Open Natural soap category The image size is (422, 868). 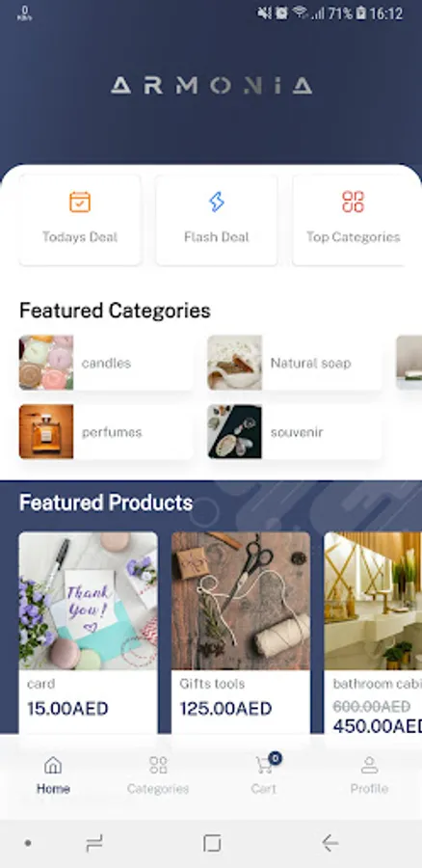[294, 363]
